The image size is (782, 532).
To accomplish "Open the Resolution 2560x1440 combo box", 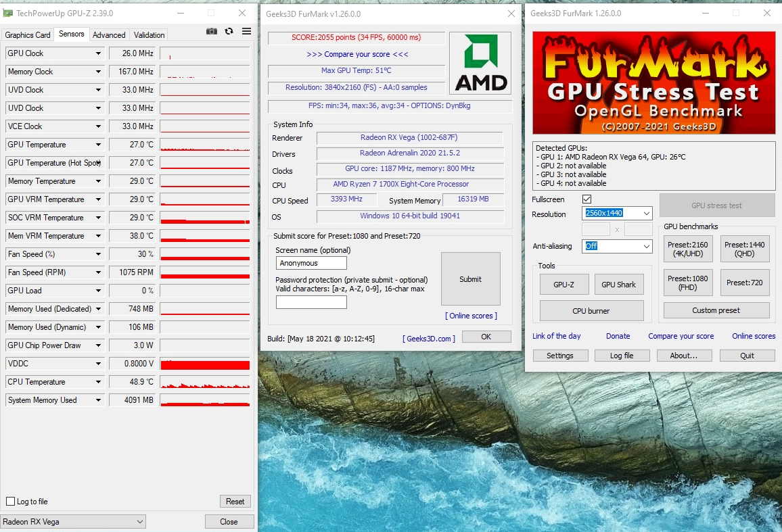I will point(617,214).
